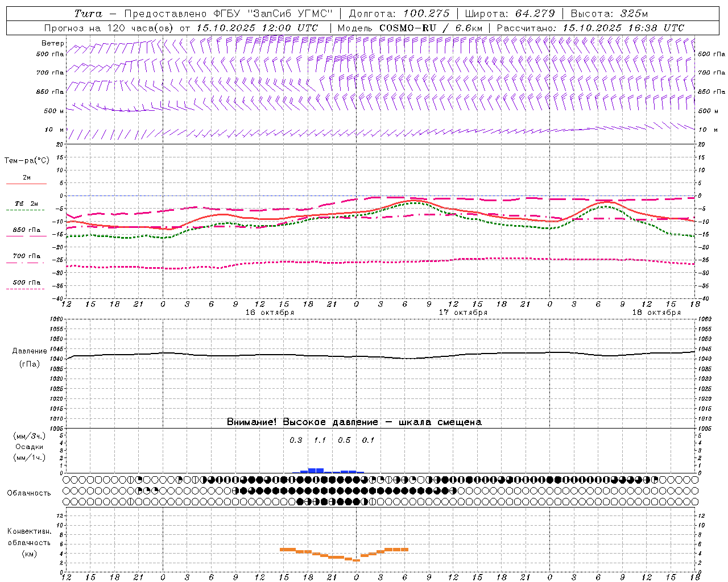Click the '850 гПа' temperature legend label
Viewport: 728px width, 582px height.
pos(26,230)
